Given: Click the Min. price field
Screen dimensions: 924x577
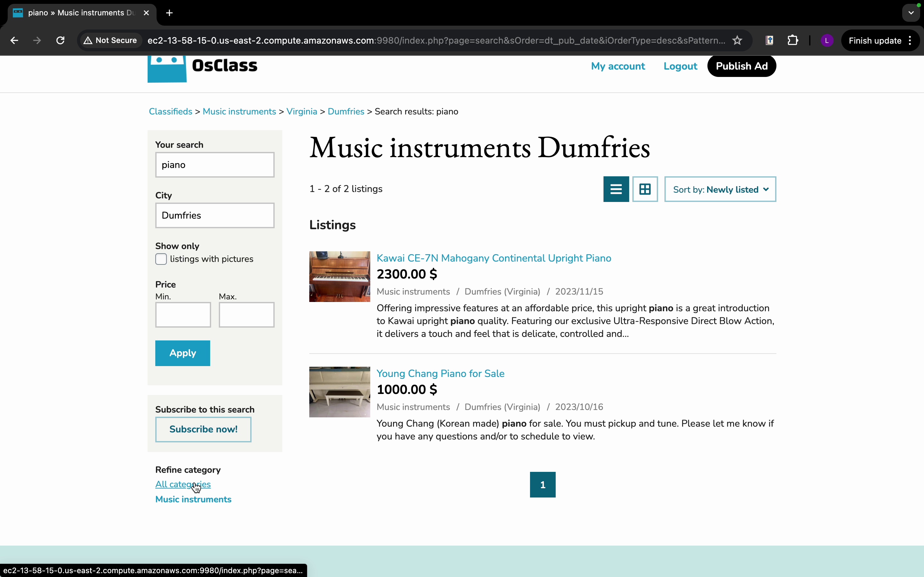Looking at the screenshot, I should coord(183,315).
